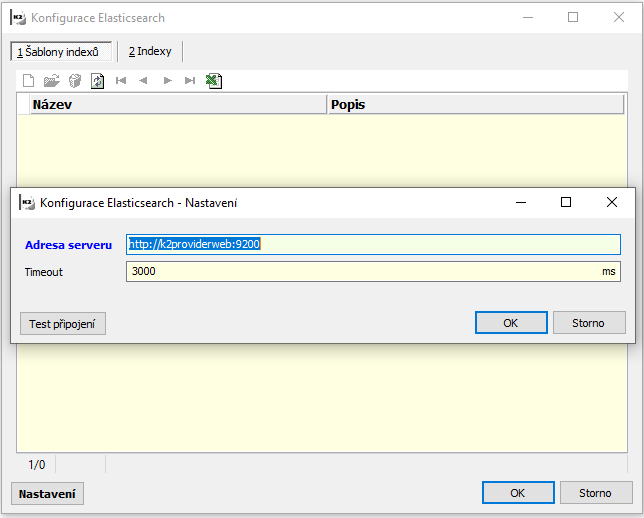Go to last record icon
The width and height of the screenshot is (644, 518).
(190, 81)
